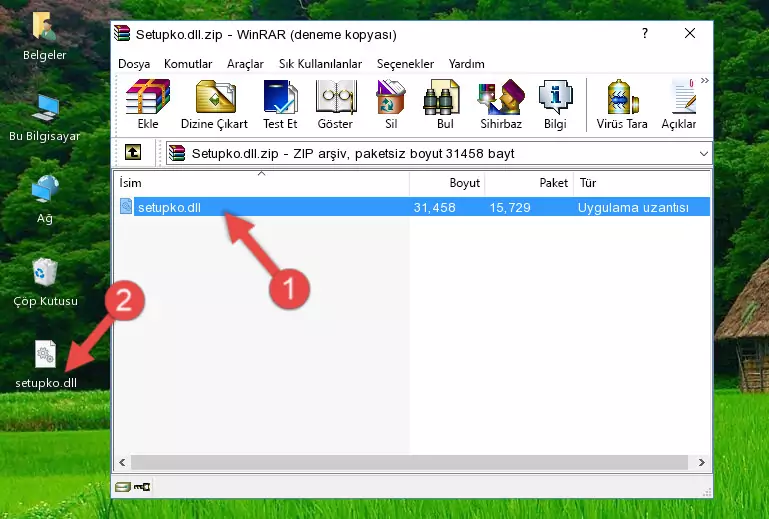Sort by the Boyut column header

click(x=447, y=183)
